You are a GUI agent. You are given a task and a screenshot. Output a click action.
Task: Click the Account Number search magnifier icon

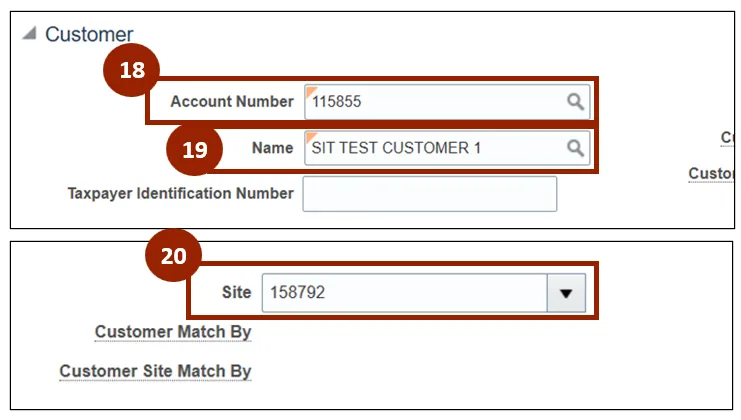575,101
